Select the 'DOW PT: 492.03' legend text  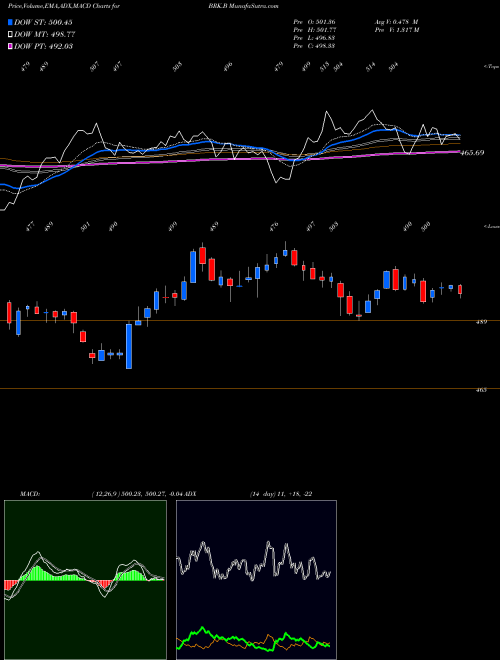pos(44,46)
